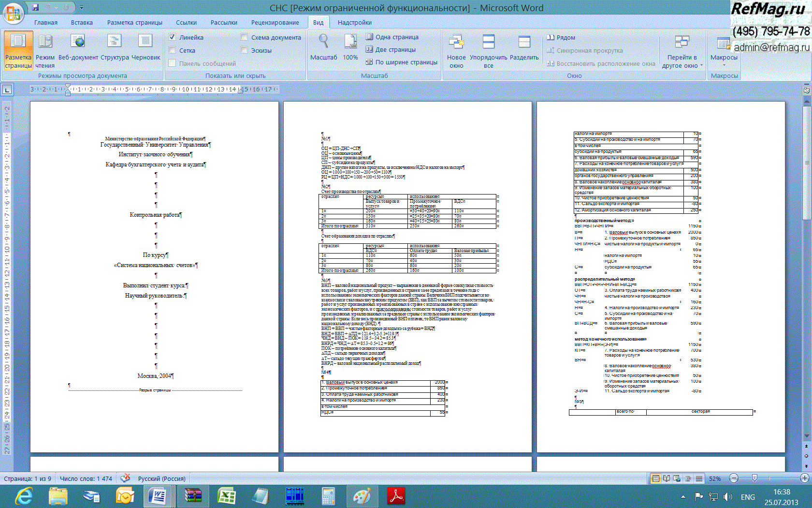Viewport: 812px width, 508px height.
Task: Uncheck the Линейка ruler checkbox
Action: pos(173,37)
